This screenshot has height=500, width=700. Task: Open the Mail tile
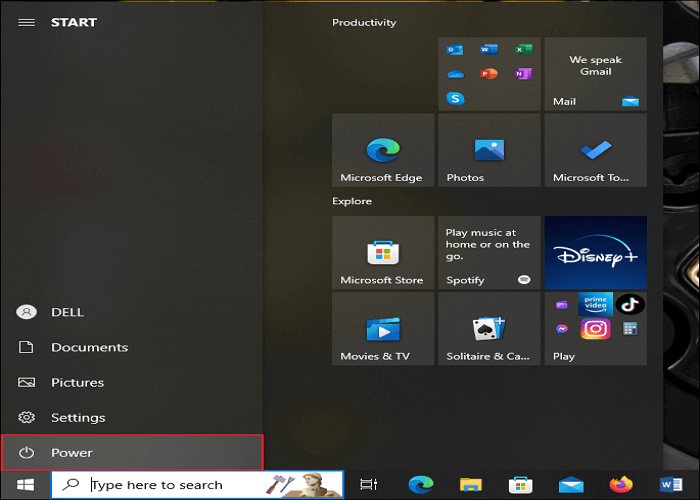[596, 74]
